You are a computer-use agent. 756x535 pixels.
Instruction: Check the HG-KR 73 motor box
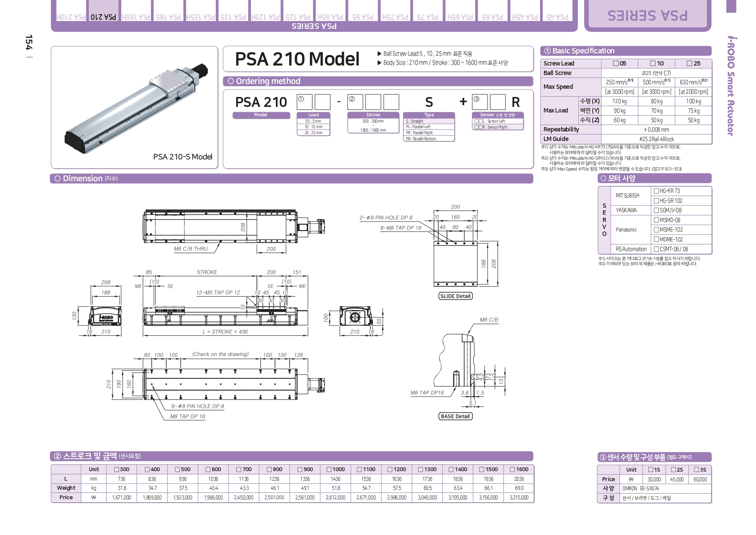pos(656,191)
